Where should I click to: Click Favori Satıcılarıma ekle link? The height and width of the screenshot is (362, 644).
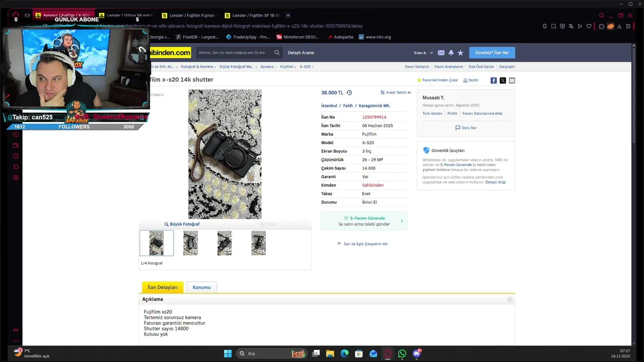coord(482,114)
